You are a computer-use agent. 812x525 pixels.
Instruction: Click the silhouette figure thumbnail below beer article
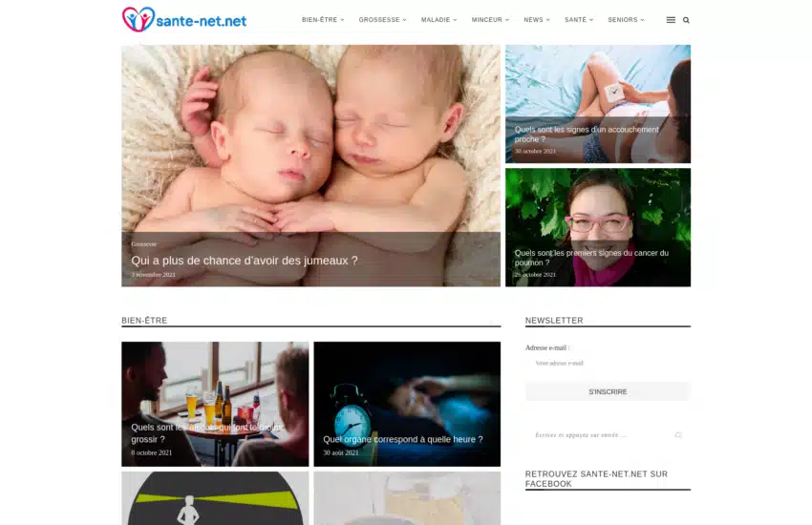pyautogui.click(x=215, y=498)
